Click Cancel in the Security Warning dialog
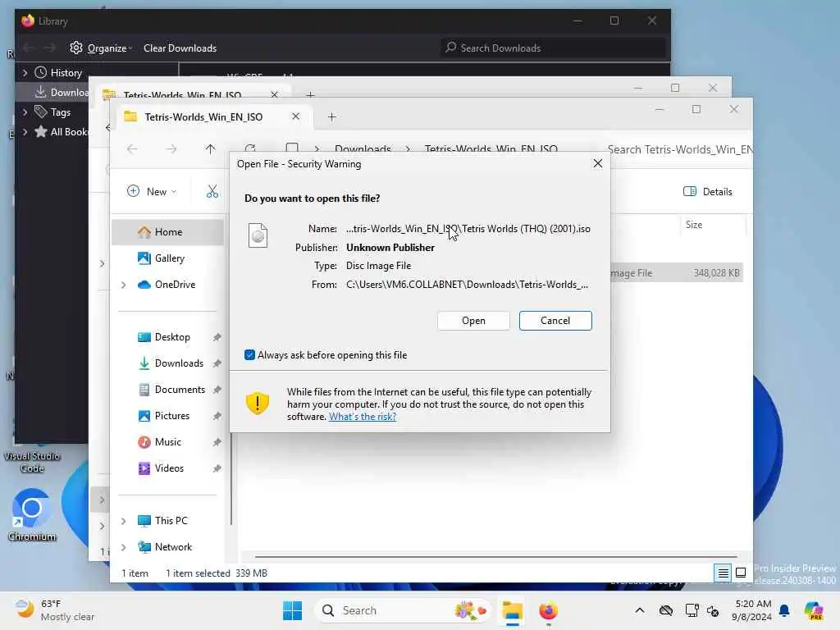 point(555,321)
